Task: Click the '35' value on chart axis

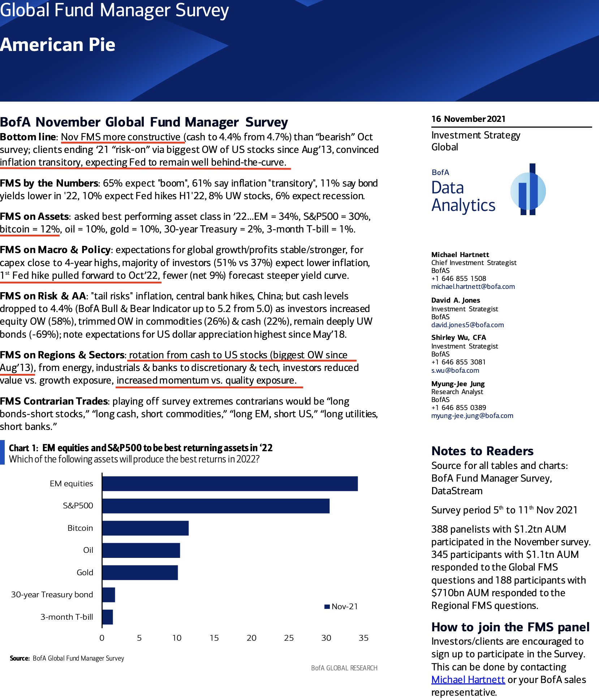Action: pyautogui.click(x=363, y=638)
